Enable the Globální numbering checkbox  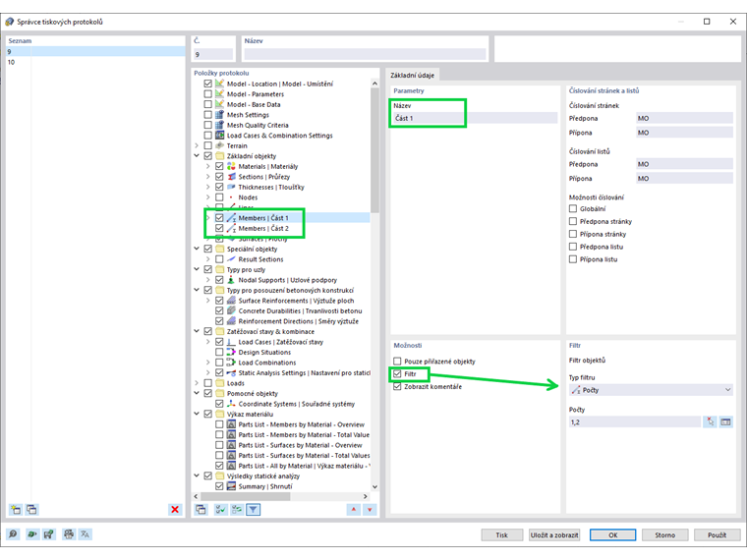573,208
